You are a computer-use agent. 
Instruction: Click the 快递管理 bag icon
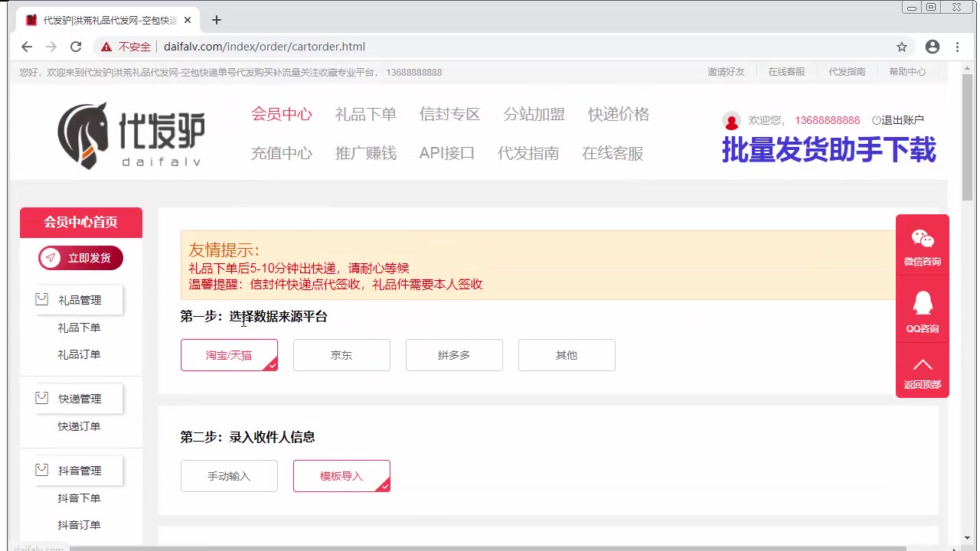[x=42, y=398]
